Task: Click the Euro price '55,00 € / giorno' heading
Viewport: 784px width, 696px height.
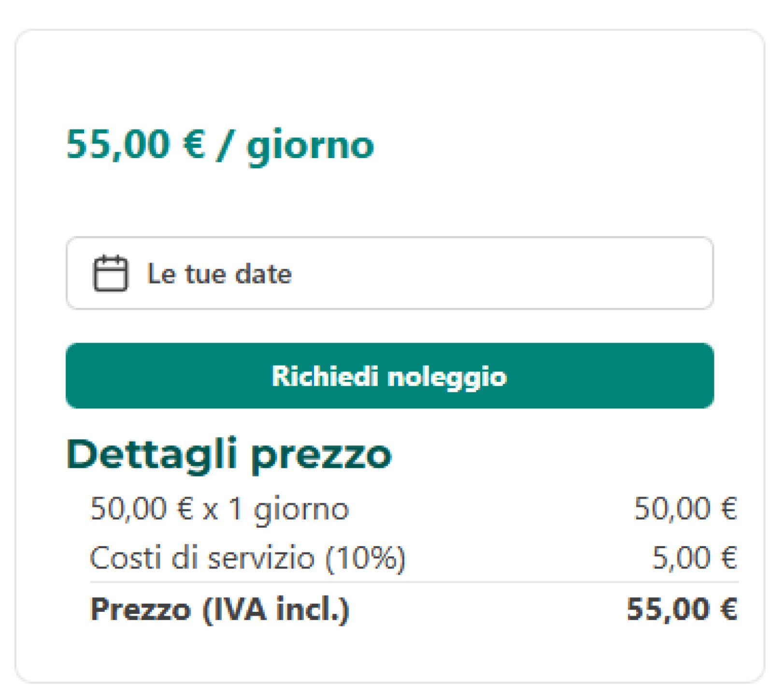Action: pyautogui.click(x=220, y=145)
